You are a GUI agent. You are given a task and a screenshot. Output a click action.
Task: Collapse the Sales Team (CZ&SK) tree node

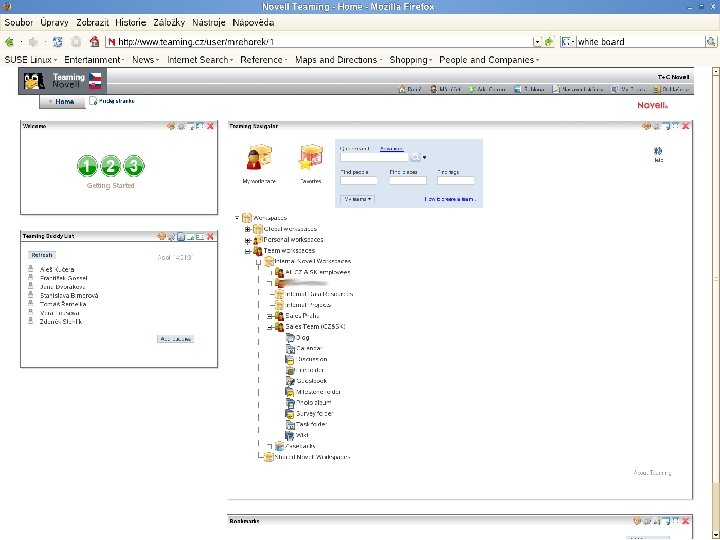[270, 327]
